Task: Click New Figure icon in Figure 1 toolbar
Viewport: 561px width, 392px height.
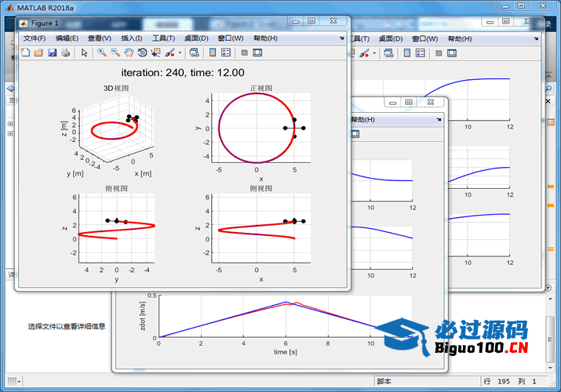Action: click(25, 53)
